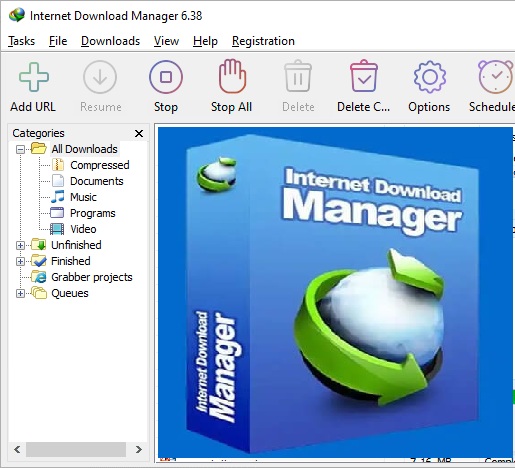Select the Video category label
This screenshot has width=515, height=468.
tap(83, 229)
